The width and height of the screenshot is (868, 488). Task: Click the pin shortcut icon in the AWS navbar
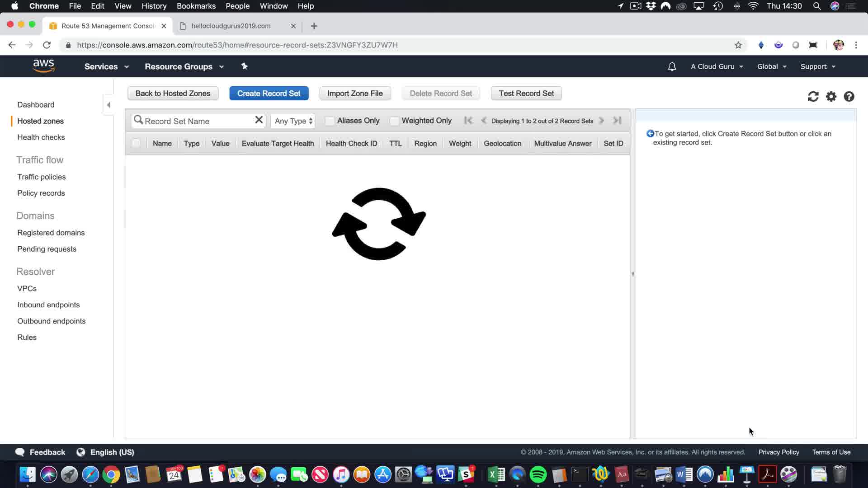[x=244, y=66]
